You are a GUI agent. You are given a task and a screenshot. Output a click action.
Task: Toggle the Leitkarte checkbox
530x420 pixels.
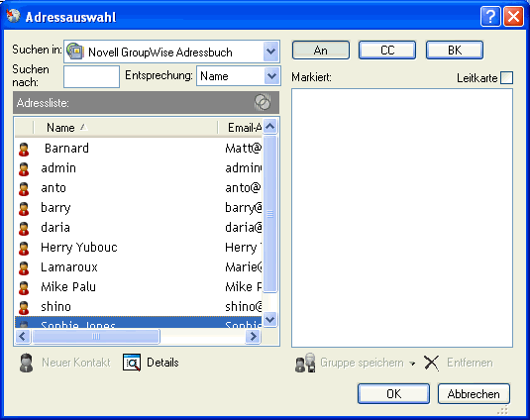[x=506, y=77]
